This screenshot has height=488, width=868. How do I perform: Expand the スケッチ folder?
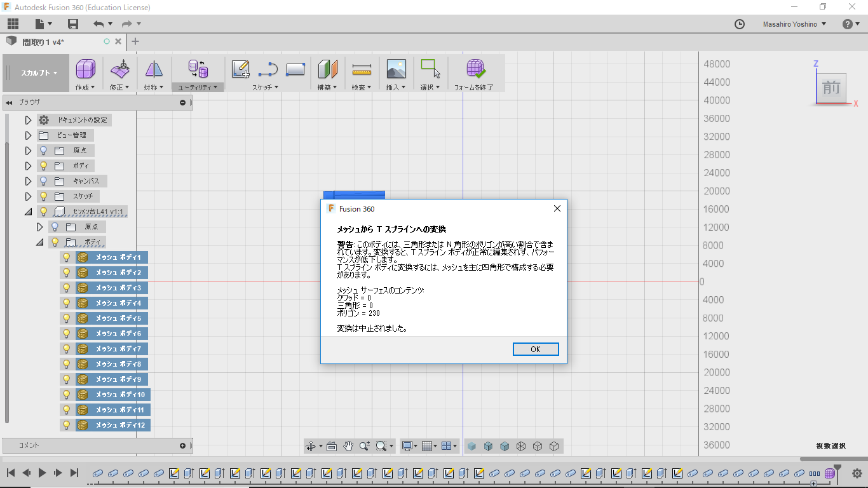[28, 196]
